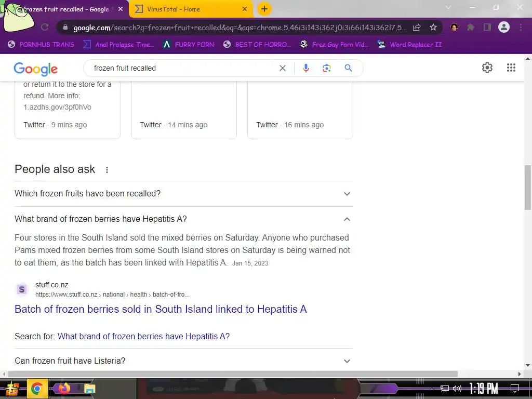Clear the search box with the X
Viewport: 532px width, 399px height.
point(282,68)
